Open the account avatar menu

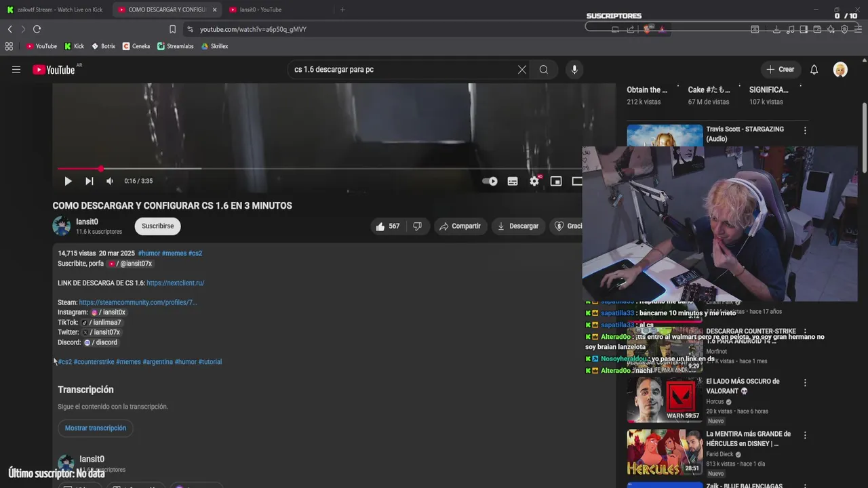coord(840,69)
